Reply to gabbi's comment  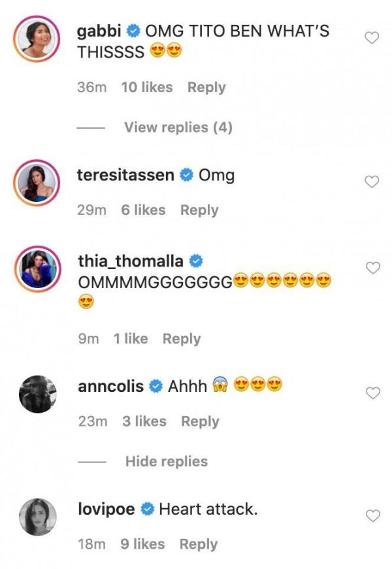206,87
